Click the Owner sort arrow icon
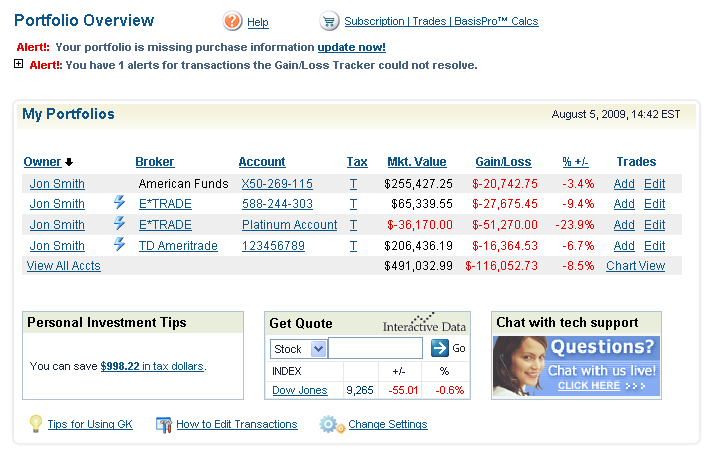The width and height of the screenshot is (715, 456). point(69,162)
